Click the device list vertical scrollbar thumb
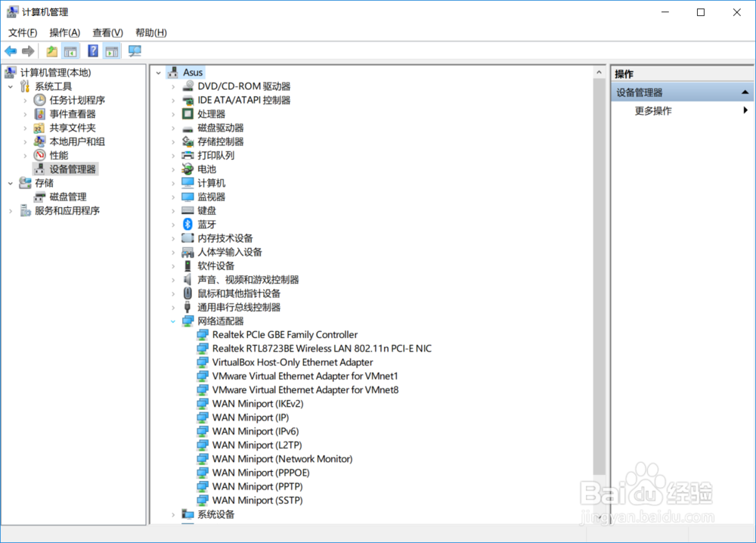The width and height of the screenshot is (756, 543). tap(599, 276)
